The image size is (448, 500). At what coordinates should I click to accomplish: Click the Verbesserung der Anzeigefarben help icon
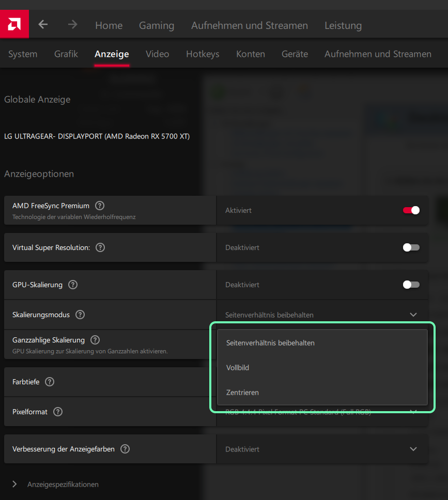[125, 449]
